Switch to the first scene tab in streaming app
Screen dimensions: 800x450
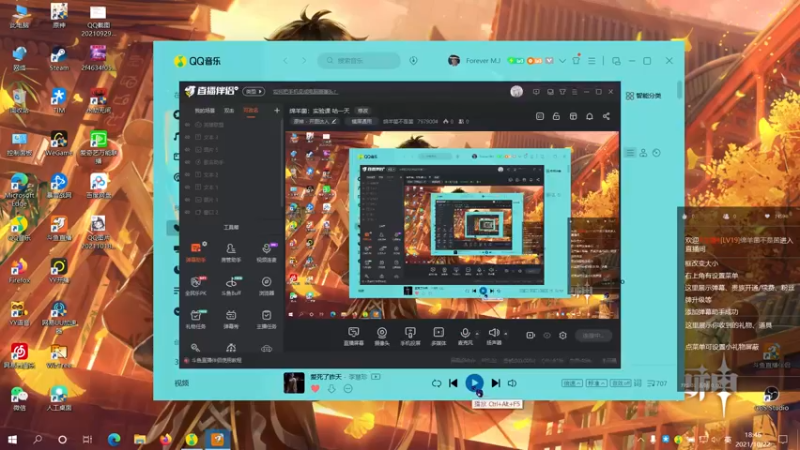(205, 111)
